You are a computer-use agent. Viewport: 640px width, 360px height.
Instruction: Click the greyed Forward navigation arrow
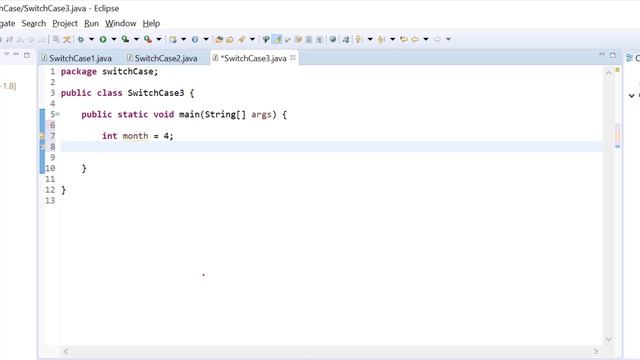[x=437, y=39]
